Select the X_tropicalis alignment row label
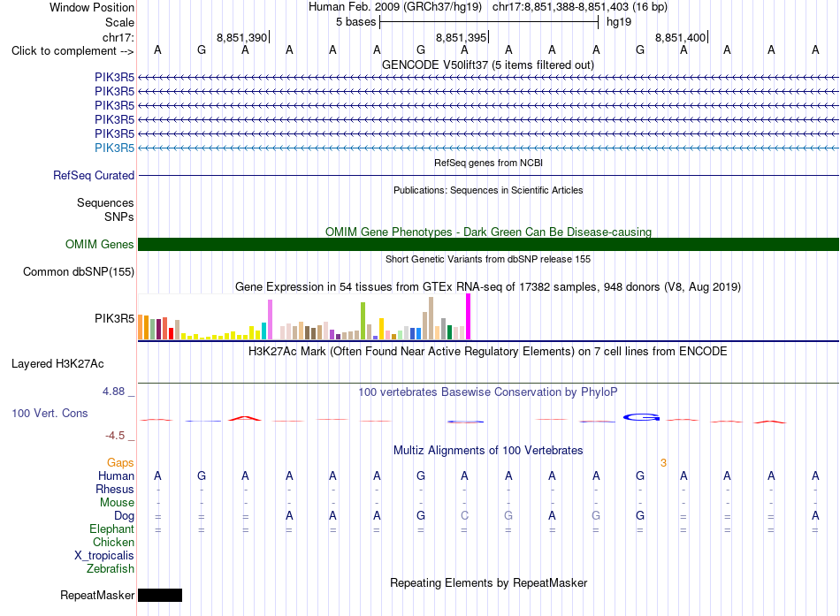The image size is (840, 616). [104, 556]
